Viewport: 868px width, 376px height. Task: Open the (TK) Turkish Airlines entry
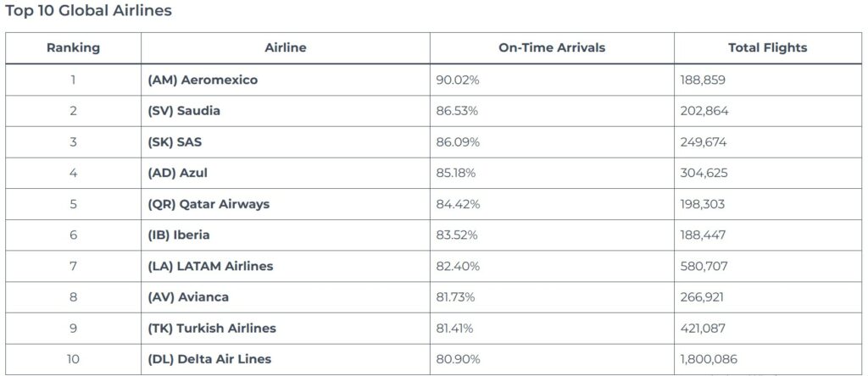(x=212, y=329)
